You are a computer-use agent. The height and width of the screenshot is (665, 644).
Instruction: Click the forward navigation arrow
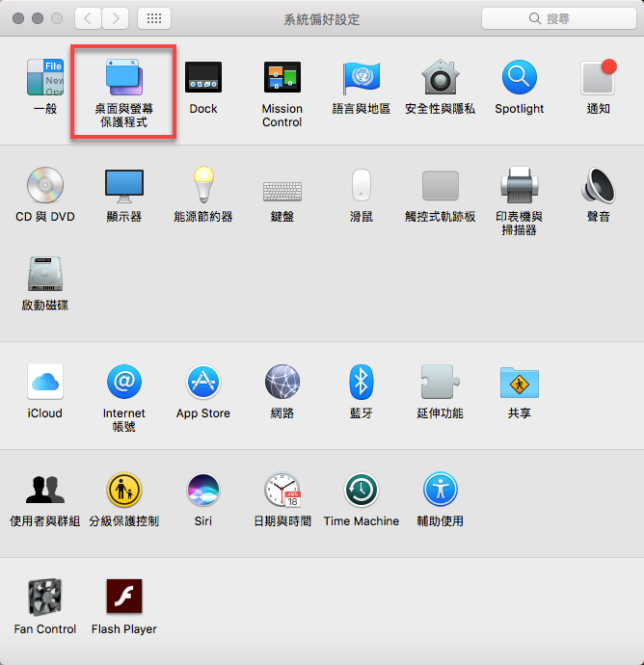coord(115,18)
